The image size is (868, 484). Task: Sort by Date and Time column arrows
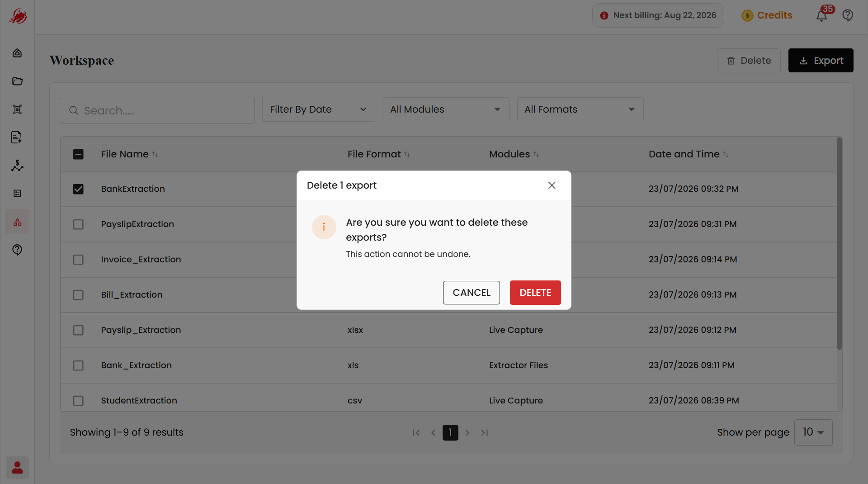[x=726, y=154]
